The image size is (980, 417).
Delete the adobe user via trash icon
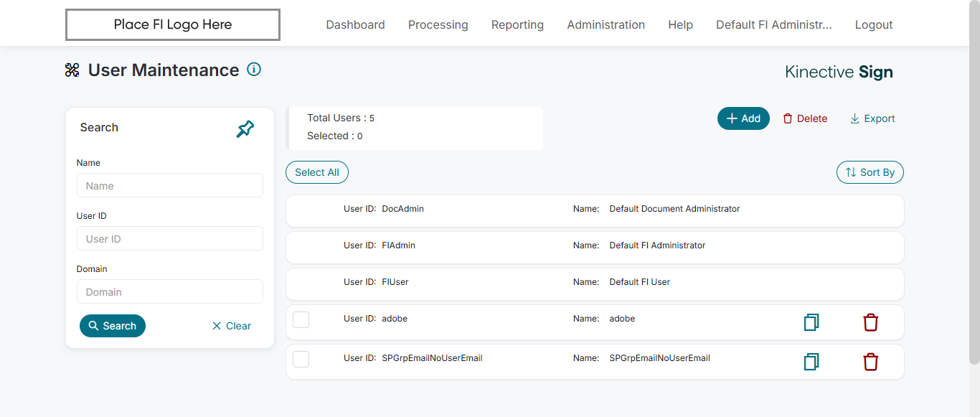(870, 322)
